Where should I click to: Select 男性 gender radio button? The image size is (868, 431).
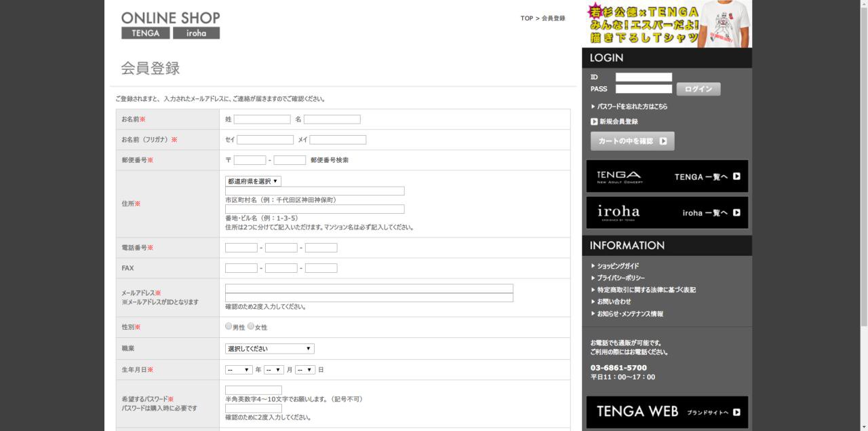tap(229, 326)
